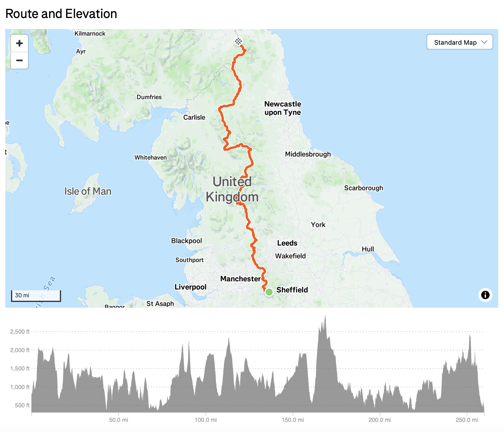This screenshot has width=504, height=432.
Task: Open the map info icon
Action: [x=485, y=295]
